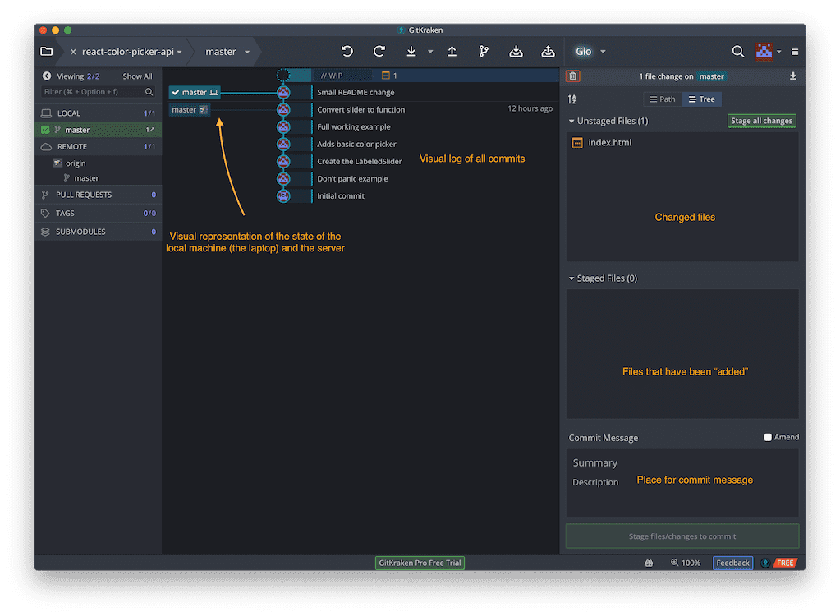The height and width of the screenshot is (616, 840).
Task: Click the master branch tag in commit panel
Action: coord(711,76)
